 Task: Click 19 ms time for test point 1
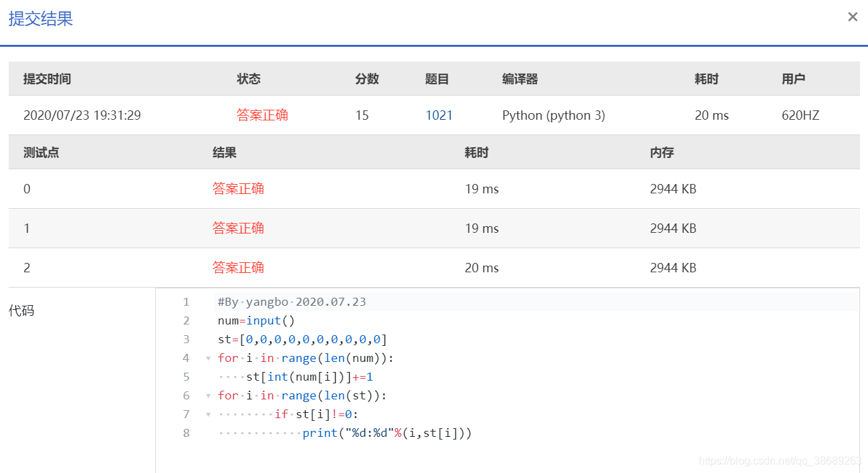[481, 228]
